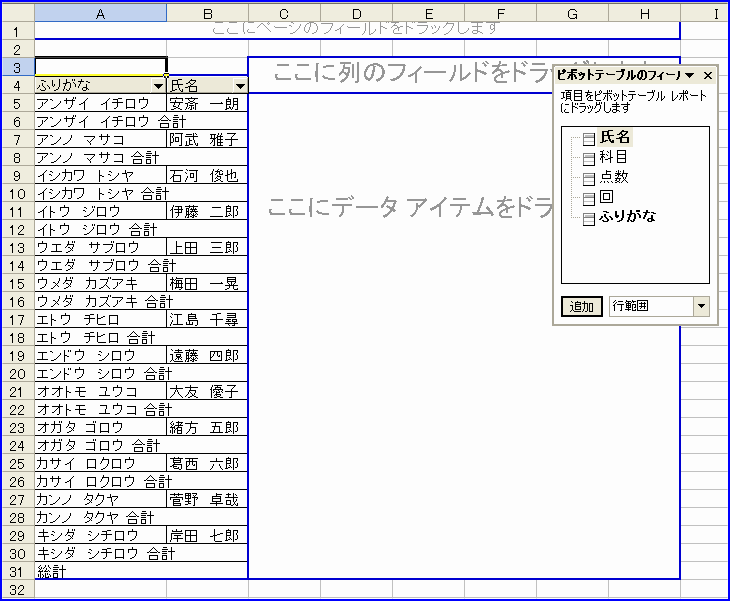Open the 行範囲 area combo box

[x=659, y=306]
